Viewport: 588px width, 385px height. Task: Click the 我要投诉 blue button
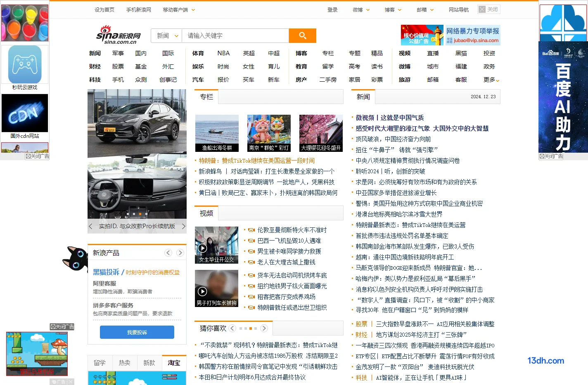[x=137, y=332]
